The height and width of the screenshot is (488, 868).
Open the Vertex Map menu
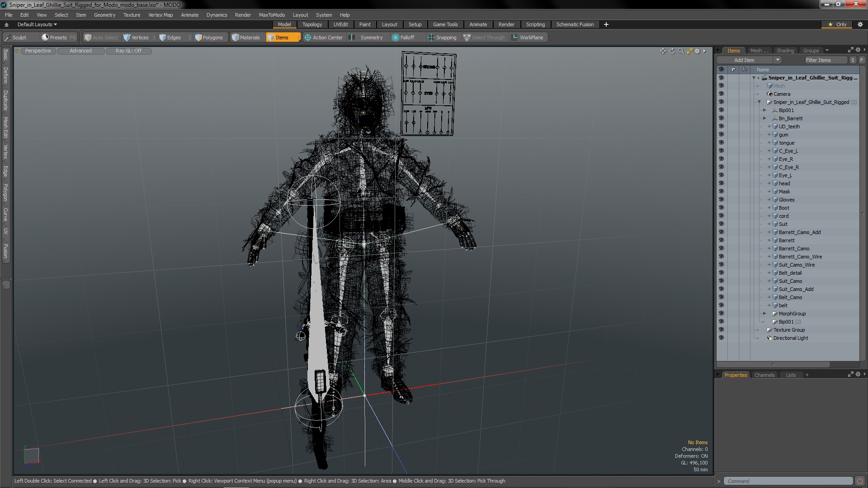pos(160,15)
